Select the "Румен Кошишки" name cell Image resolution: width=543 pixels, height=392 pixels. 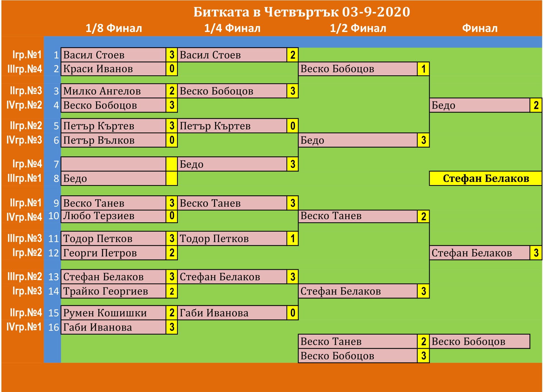point(113,313)
